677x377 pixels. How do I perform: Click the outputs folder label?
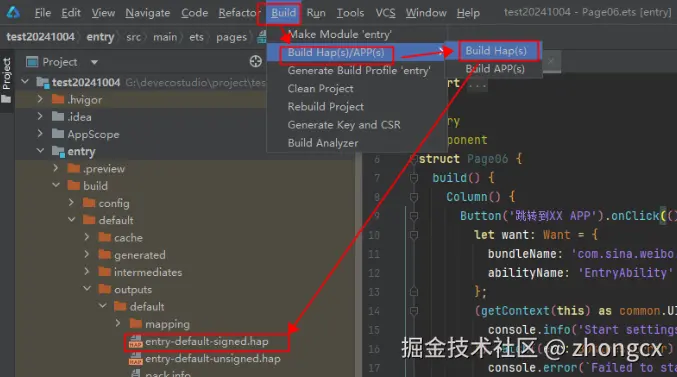[x=133, y=290]
